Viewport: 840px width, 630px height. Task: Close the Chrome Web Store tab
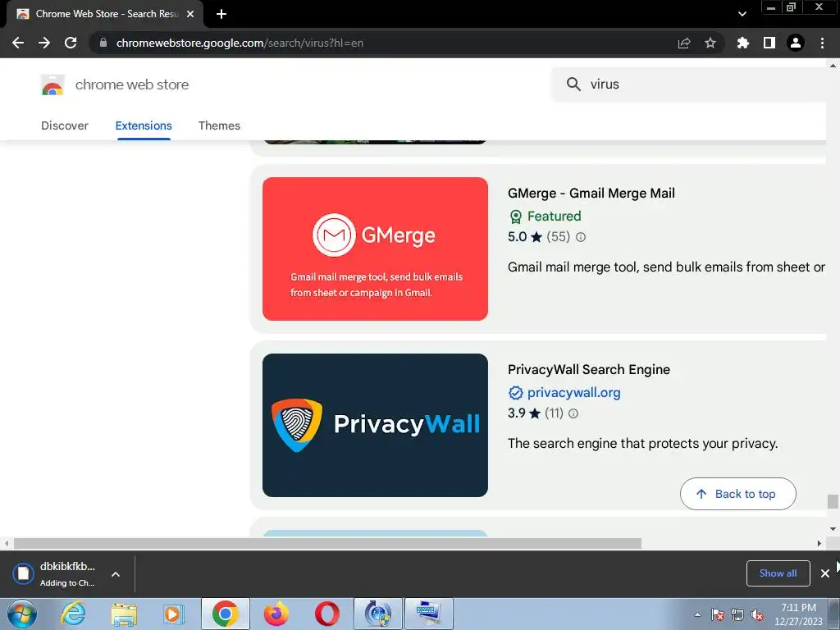190,14
